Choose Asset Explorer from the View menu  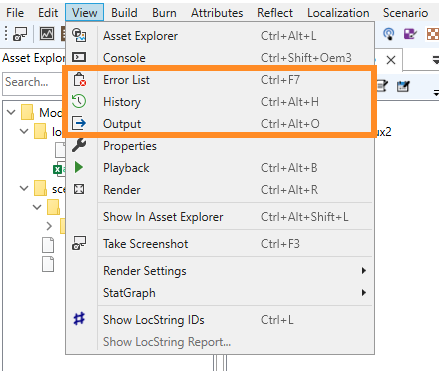pos(220,36)
